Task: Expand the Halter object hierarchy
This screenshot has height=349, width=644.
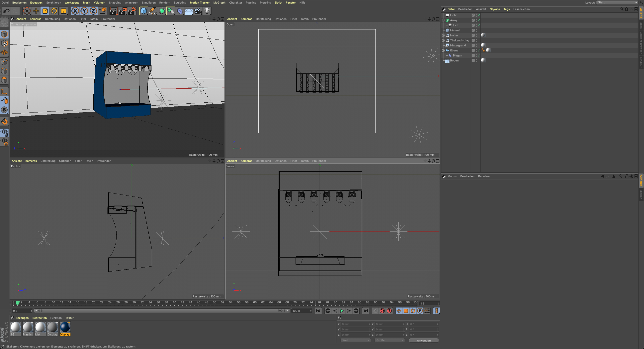Action: [x=443, y=35]
